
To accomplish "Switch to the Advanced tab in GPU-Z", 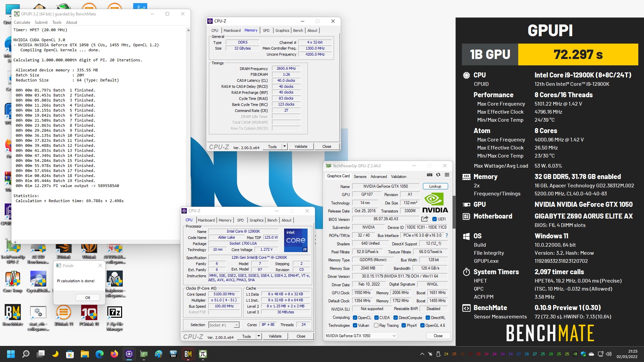I will pyautogui.click(x=379, y=177).
